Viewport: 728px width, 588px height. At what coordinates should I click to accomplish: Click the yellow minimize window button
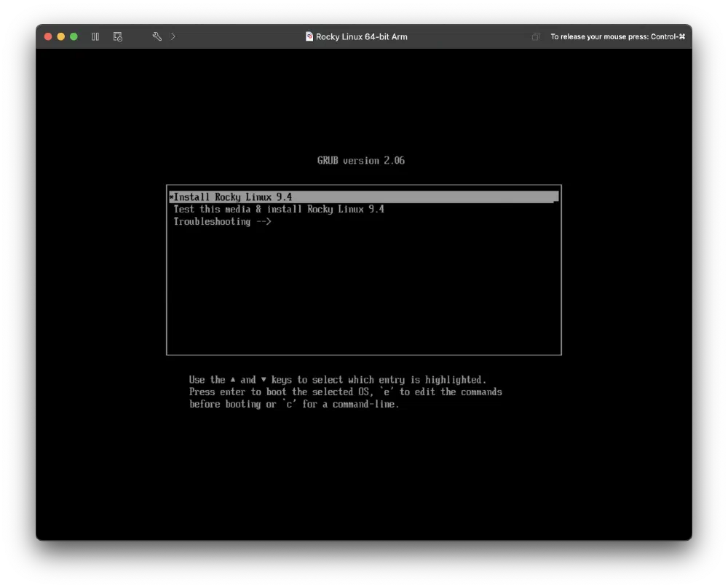(60, 36)
